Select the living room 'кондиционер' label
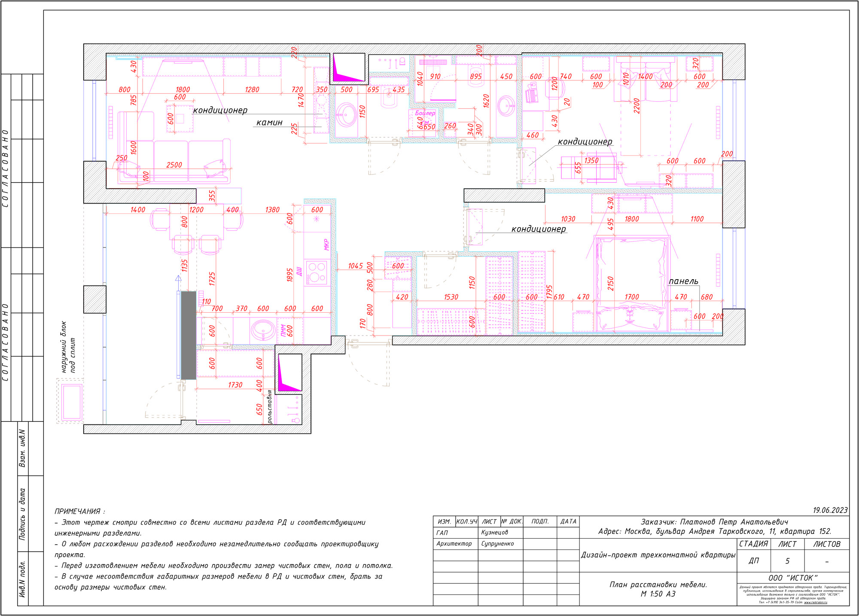This screenshot has height=616, width=859. tap(220, 110)
